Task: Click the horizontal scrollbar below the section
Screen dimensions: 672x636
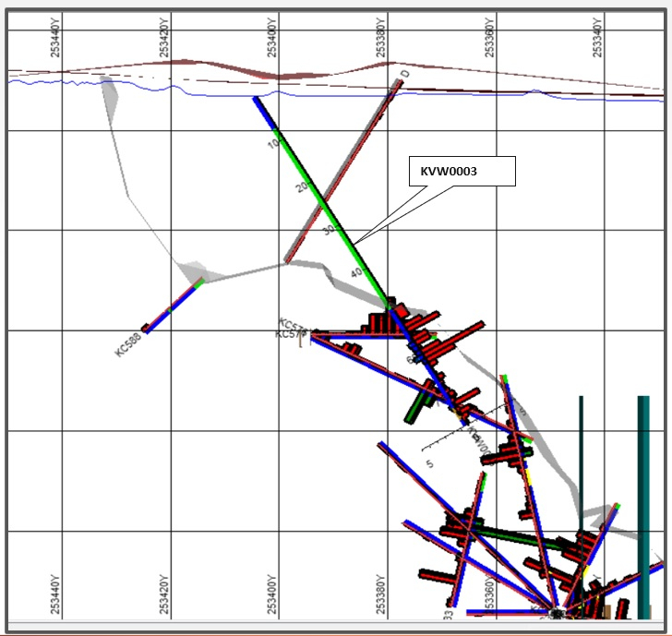Action: coord(336,628)
